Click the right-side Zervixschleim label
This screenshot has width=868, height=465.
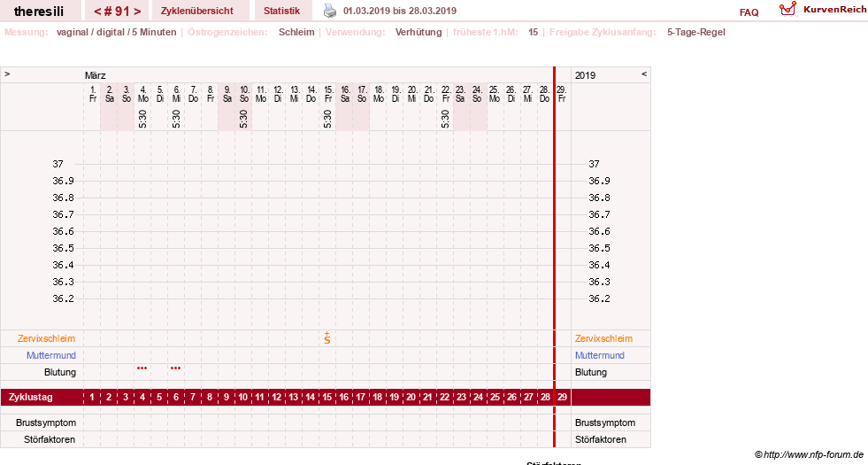tap(603, 338)
